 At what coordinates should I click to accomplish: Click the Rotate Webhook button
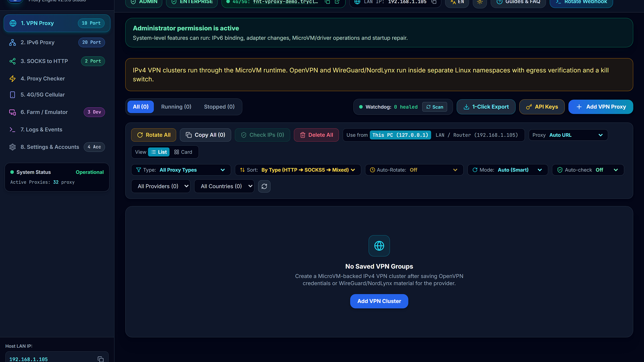point(581,2)
